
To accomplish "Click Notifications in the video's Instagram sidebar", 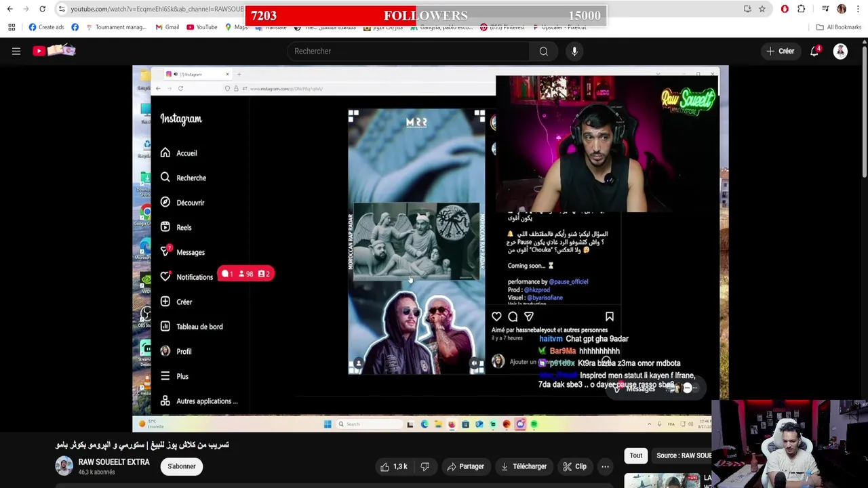I will (x=186, y=277).
